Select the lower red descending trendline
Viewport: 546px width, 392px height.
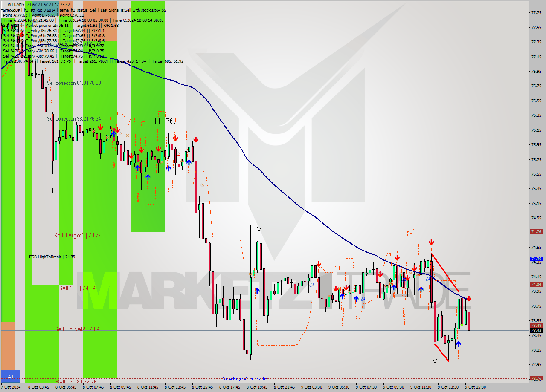(x=441, y=352)
